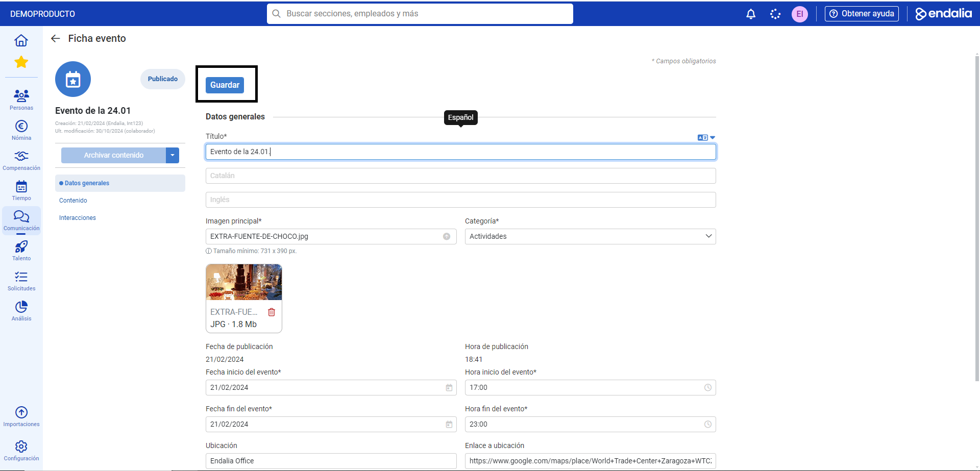Image resolution: width=980 pixels, height=471 pixels.
Task: Open the title language translation dropdown icon
Action: (706, 137)
